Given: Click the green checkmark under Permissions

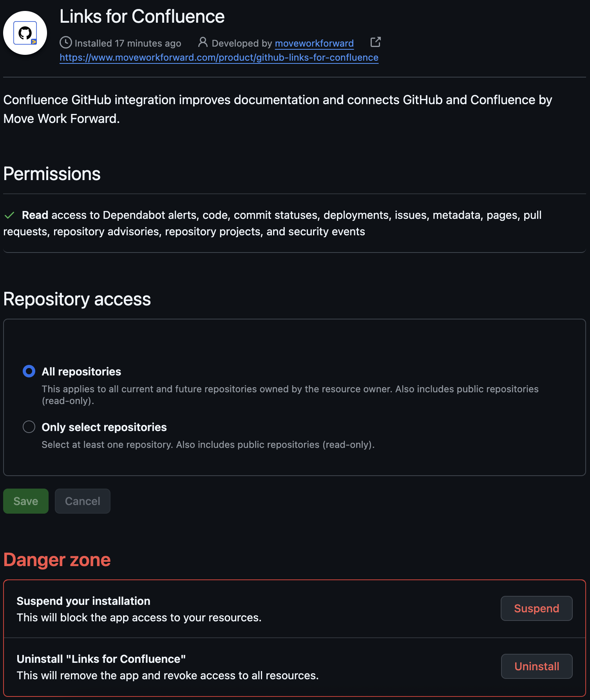Looking at the screenshot, I should [9, 215].
